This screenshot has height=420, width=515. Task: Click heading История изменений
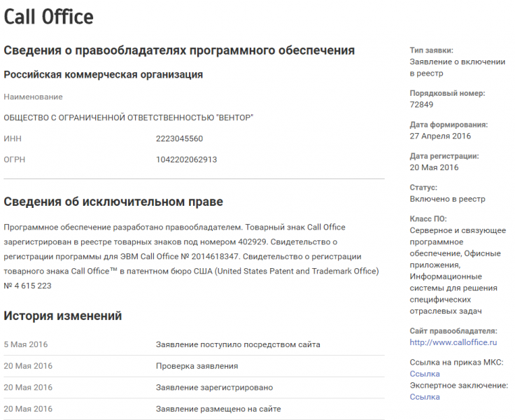(63, 316)
